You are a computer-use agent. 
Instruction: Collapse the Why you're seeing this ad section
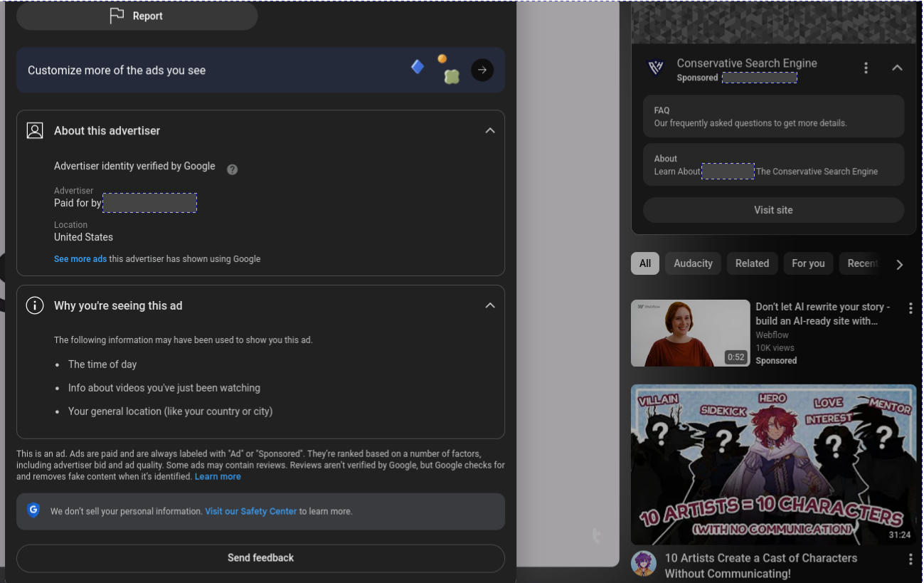[x=489, y=305]
